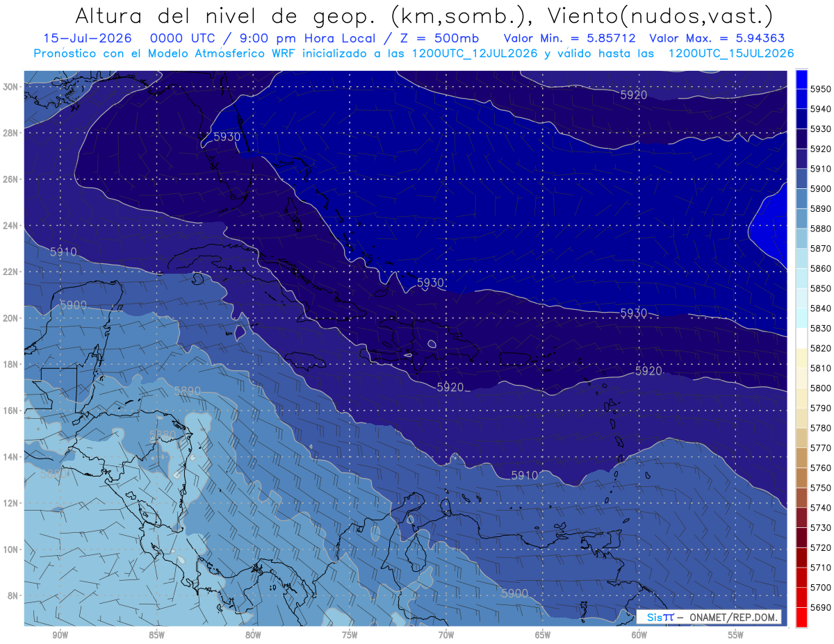Click the '28N' latitude axis label
Viewport: 834px width, 644px height.
pyautogui.click(x=12, y=133)
